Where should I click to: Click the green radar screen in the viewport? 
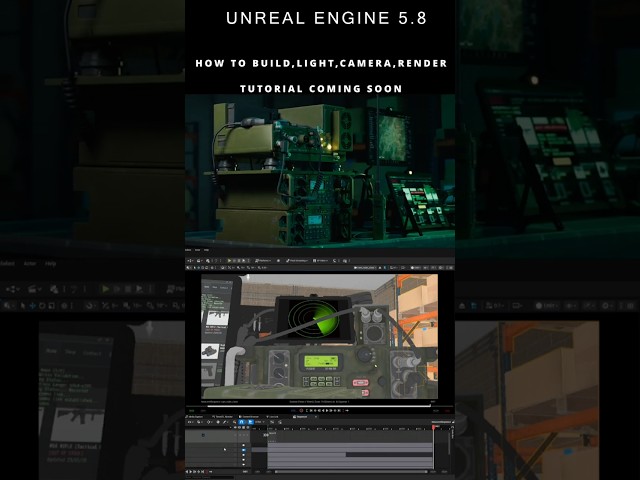coord(314,318)
